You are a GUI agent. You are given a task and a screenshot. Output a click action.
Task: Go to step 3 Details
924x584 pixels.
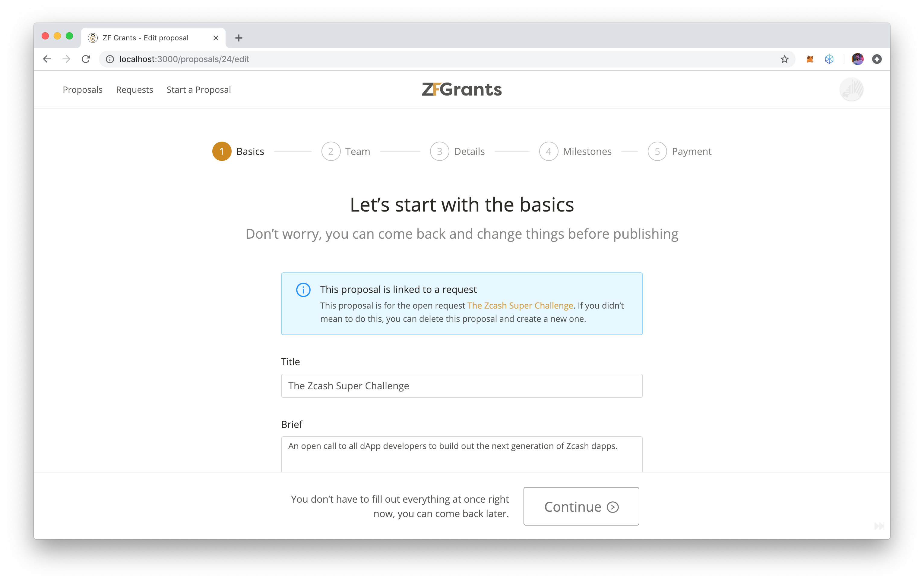457,152
